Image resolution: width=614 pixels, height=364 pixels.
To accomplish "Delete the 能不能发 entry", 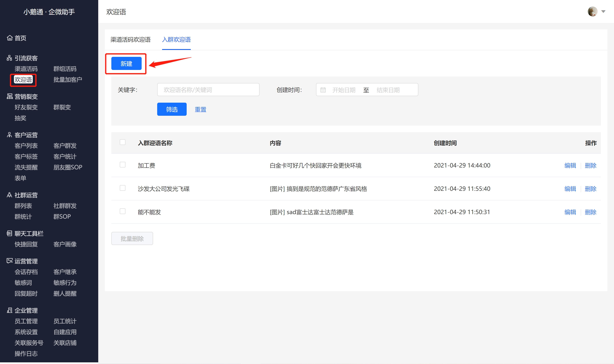I will tap(590, 212).
